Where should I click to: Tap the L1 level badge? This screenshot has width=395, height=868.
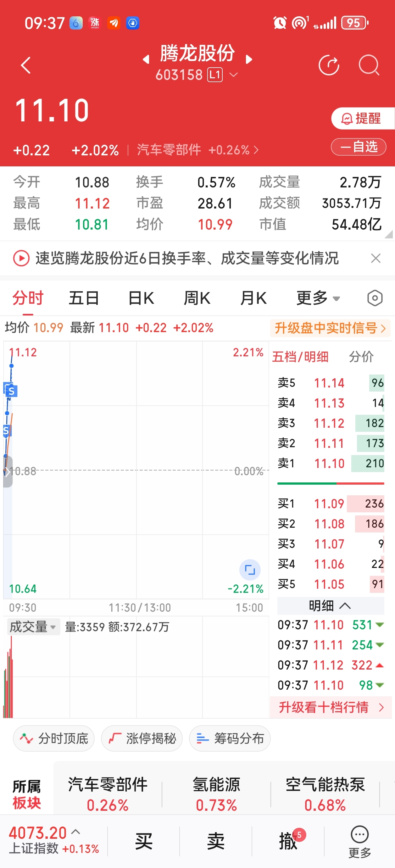(215, 75)
